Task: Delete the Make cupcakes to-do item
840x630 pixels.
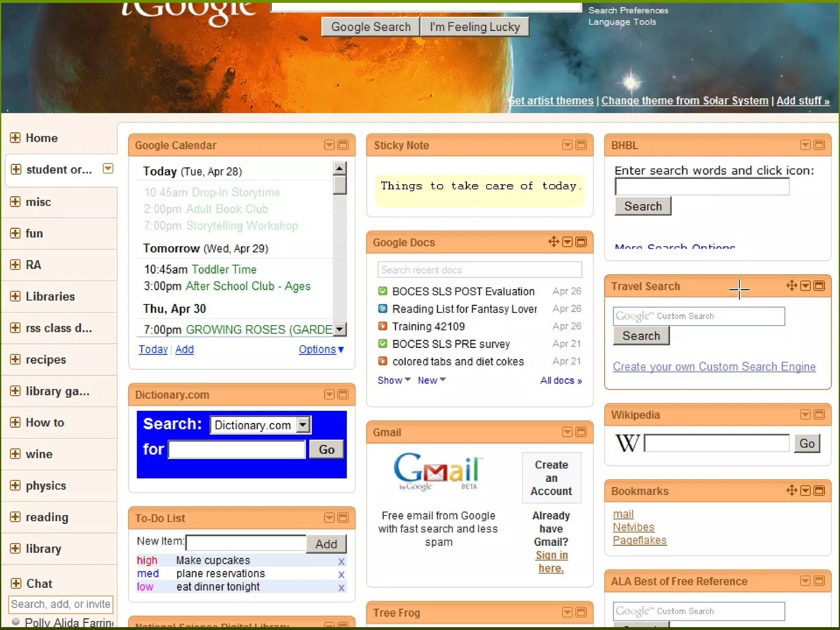Action: [x=341, y=562]
